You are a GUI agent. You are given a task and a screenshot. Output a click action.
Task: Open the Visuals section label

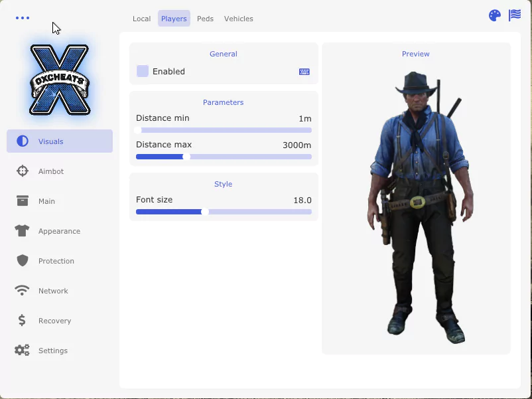(51, 141)
